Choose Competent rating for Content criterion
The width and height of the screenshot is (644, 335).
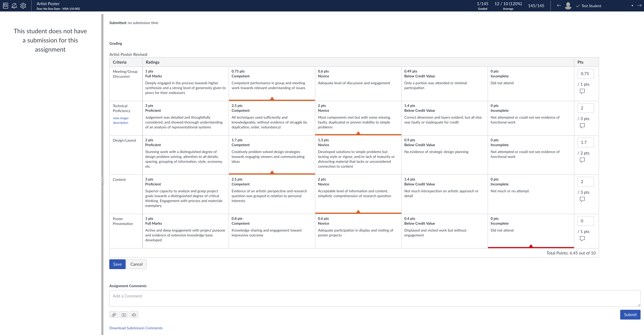(x=272, y=194)
